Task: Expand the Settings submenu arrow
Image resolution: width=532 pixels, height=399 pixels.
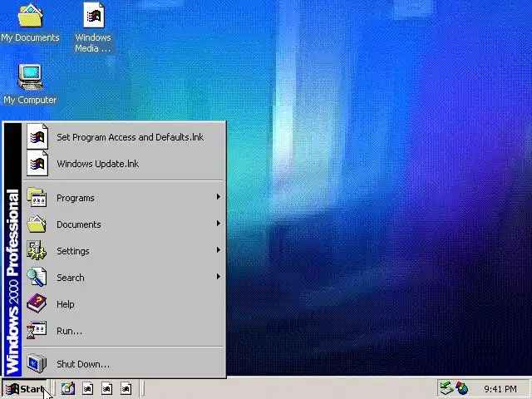Action: [219, 249]
